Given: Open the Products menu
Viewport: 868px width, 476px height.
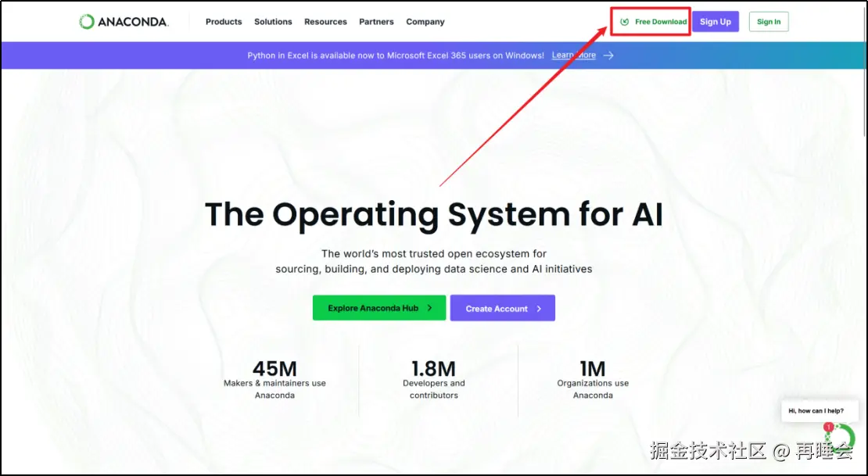Looking at the screenshot, I should 224,22.
